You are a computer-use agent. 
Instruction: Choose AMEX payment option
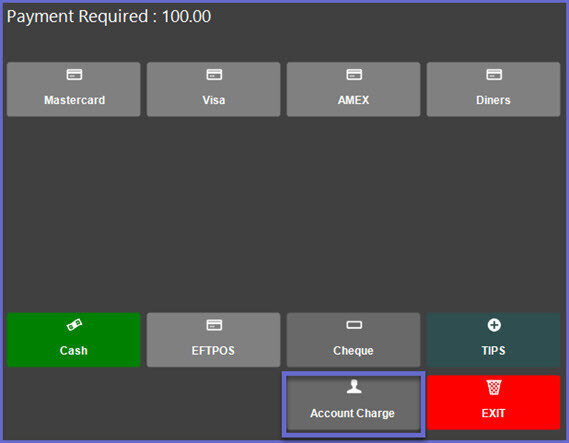(353, 89)
